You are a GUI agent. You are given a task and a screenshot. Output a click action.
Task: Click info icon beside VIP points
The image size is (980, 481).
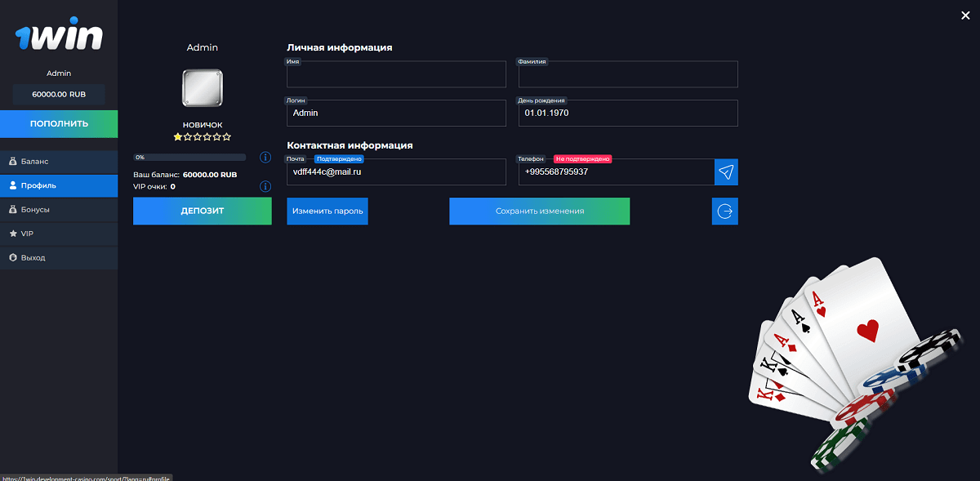(x=265, y=186)
